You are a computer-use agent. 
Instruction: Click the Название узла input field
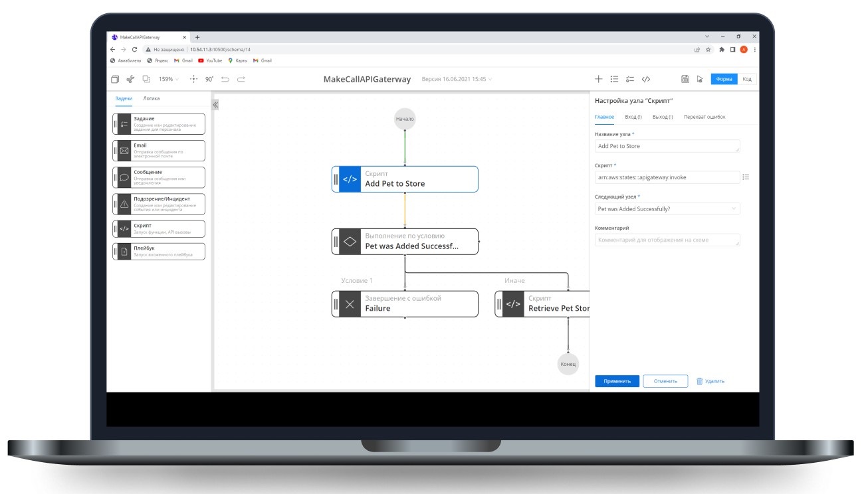667,146
